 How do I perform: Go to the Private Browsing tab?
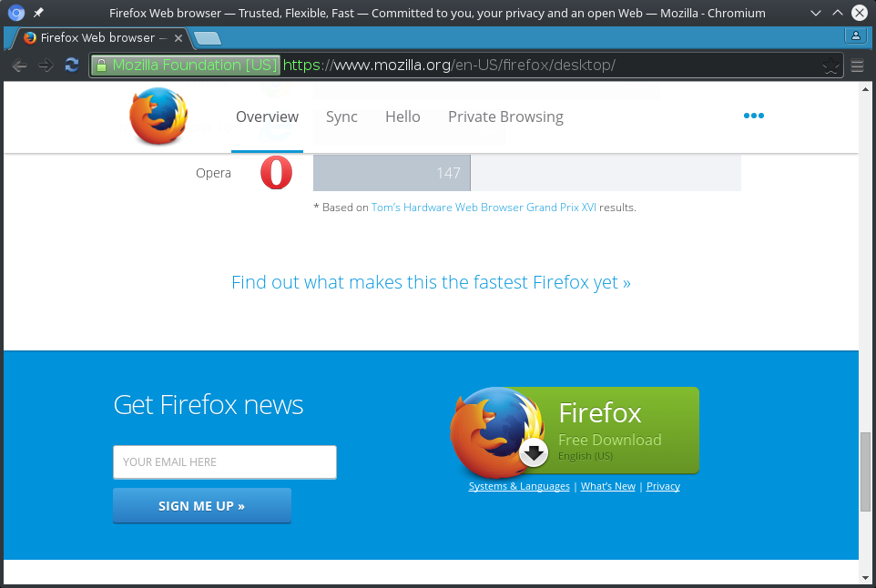[x=505, y=117]
